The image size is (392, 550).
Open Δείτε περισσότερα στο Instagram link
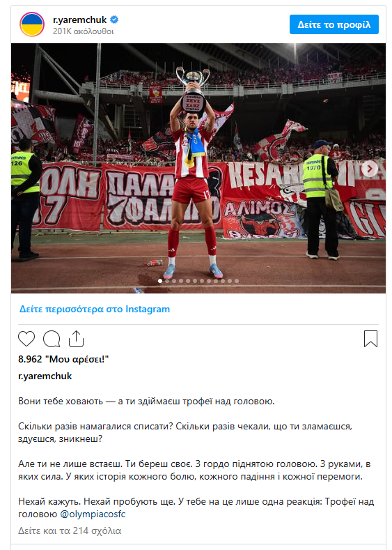click(x=95, y=309)
